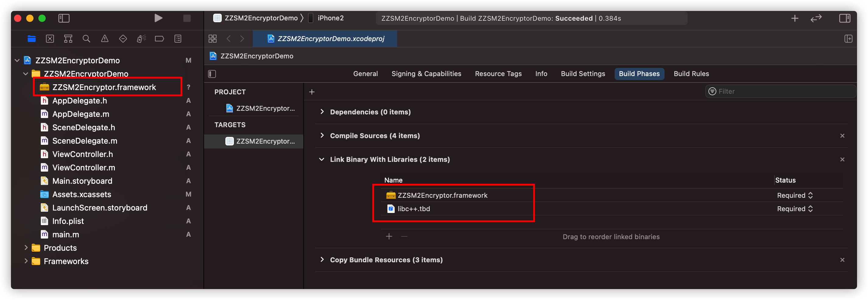Open the Library with plus button
The height and width of the screenshot is (300, 868).
pos(795,18)
